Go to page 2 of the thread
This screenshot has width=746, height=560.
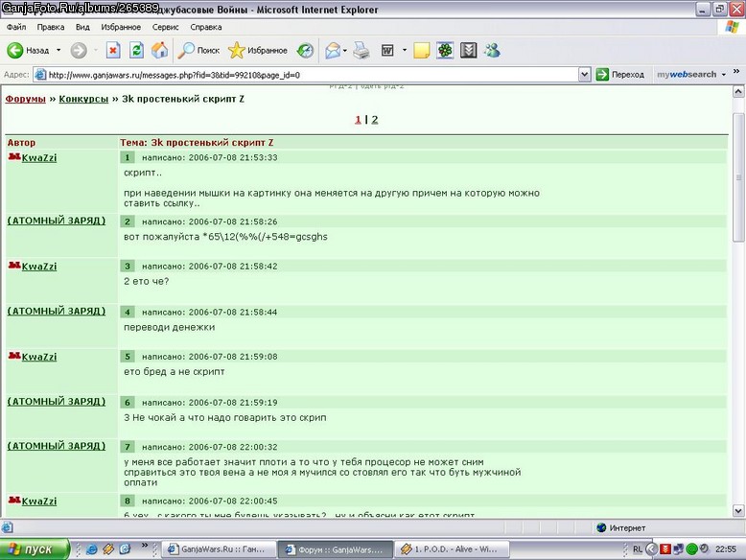click(375, 120)
